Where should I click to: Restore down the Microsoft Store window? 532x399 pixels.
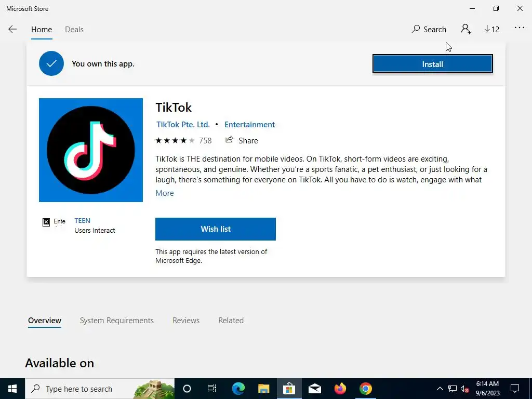coord(496,8)
